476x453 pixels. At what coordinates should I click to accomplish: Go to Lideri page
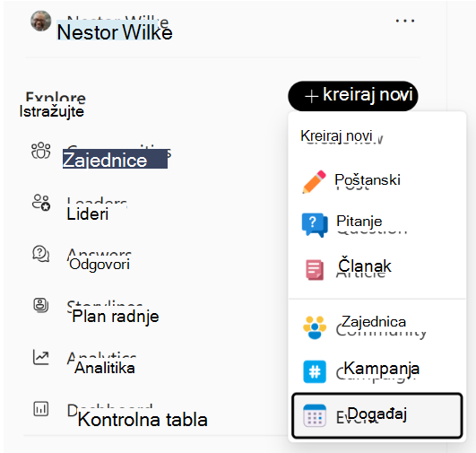(x=88, y=213)
